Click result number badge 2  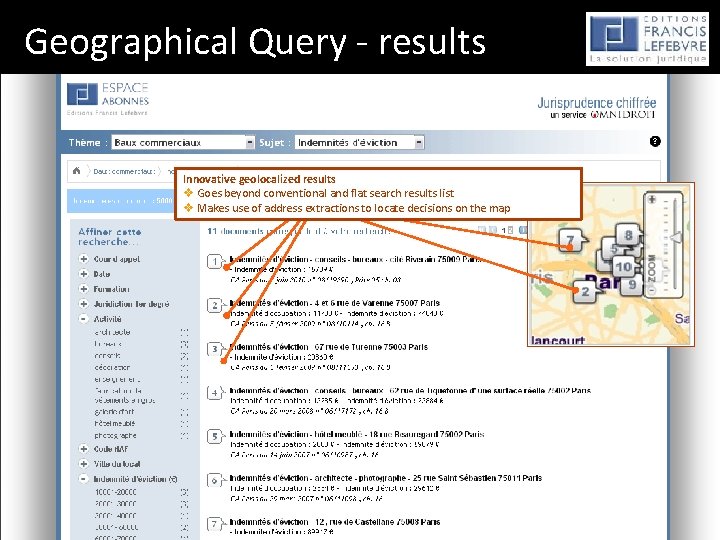coord(215,305)
